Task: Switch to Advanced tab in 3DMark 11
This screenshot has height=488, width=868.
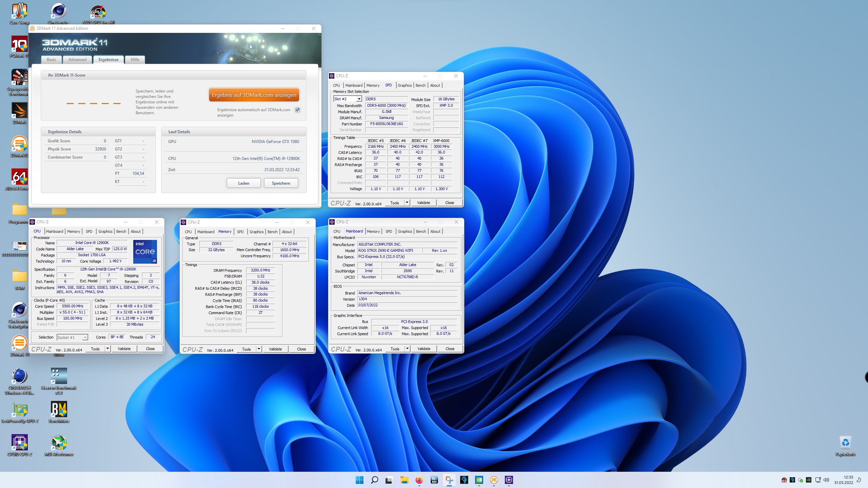Action: pyautogui.click(x=77, y=60)
